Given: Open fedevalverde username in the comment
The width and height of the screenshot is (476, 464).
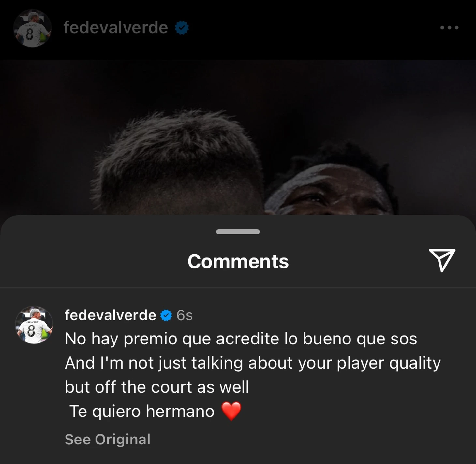Looking at the screenshot, I should pos(110,315).
